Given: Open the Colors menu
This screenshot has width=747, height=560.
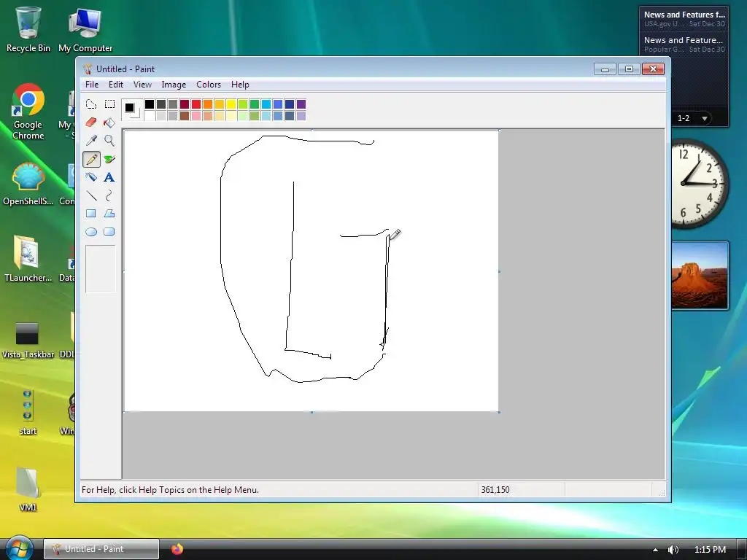Looking at the screenshot, I should (x=209, y=85).
